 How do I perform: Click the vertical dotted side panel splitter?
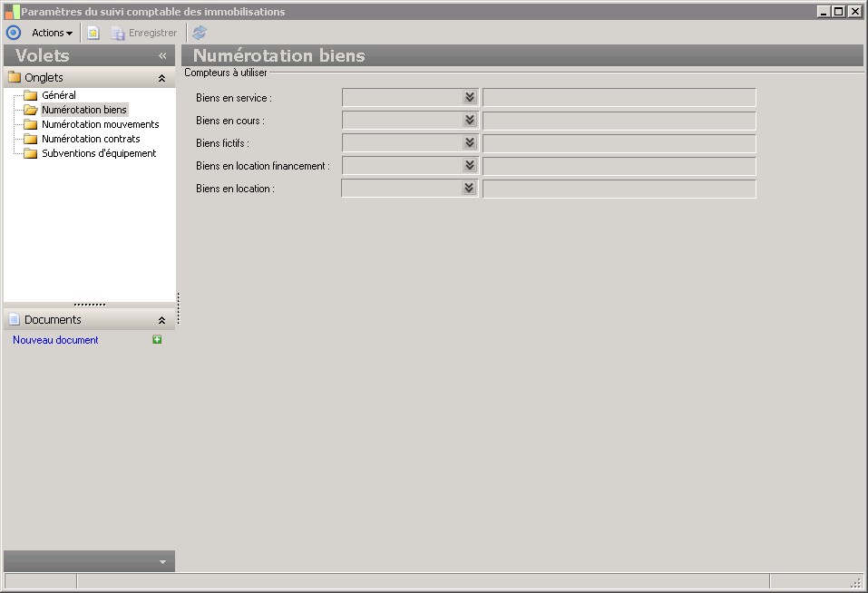[x=179, y=308]
